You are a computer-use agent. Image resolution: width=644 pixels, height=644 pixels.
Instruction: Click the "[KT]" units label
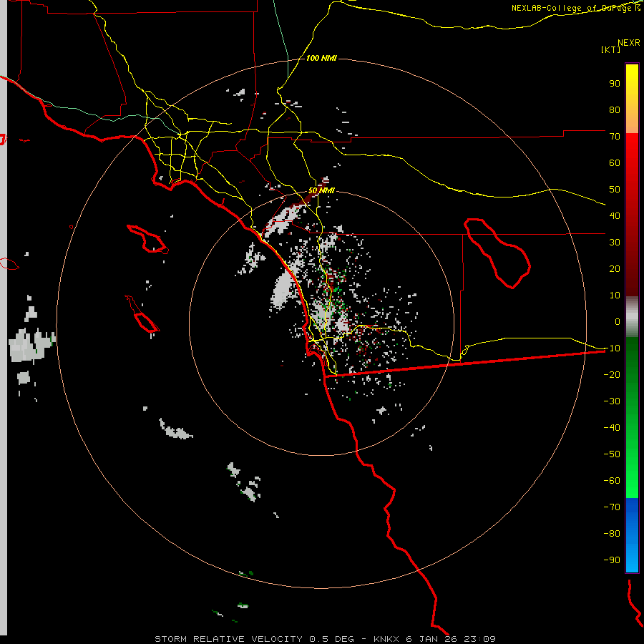[610, 49]
